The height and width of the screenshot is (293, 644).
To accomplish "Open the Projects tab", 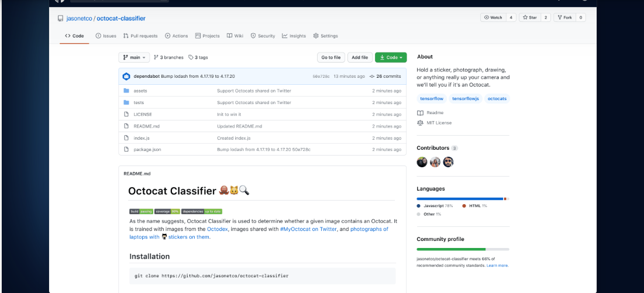I will point(208,36).
